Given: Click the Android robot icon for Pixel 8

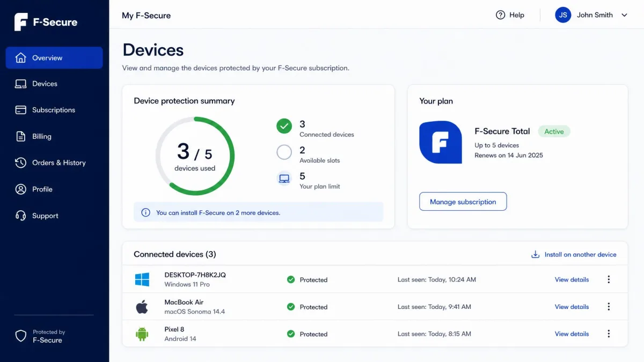Looking at the screenshot, I should (142, 334).
